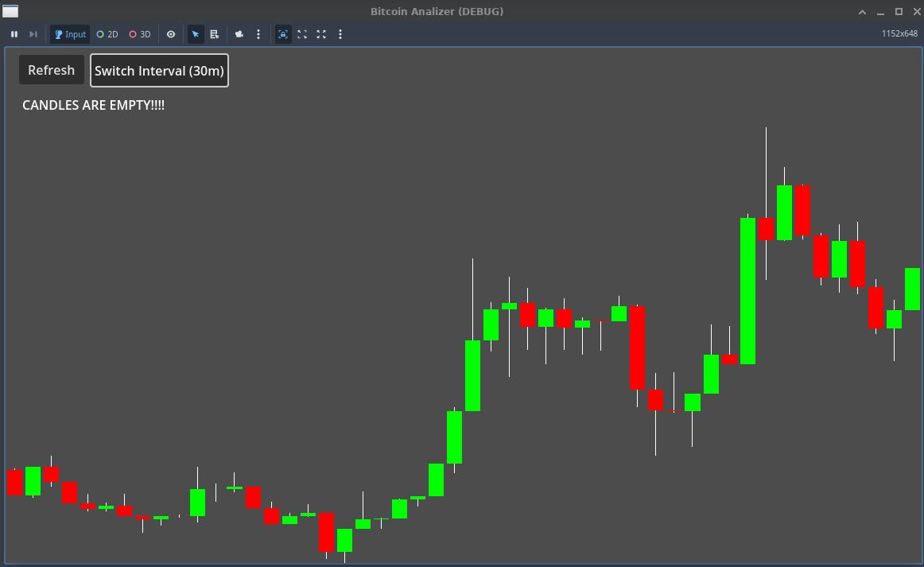Click the stretch-to-fit expand icon
Screen dimensions: 924x567
point(321,34)
